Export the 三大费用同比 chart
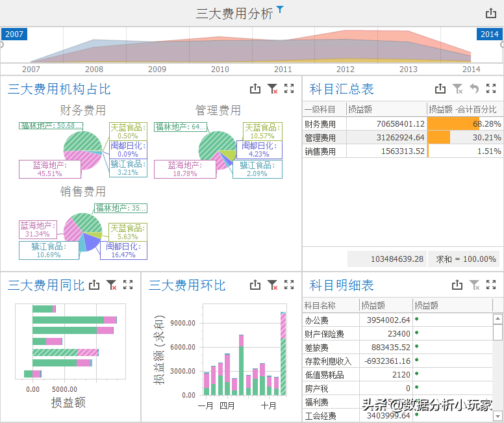The image size is (504, 423). point(95,285)
